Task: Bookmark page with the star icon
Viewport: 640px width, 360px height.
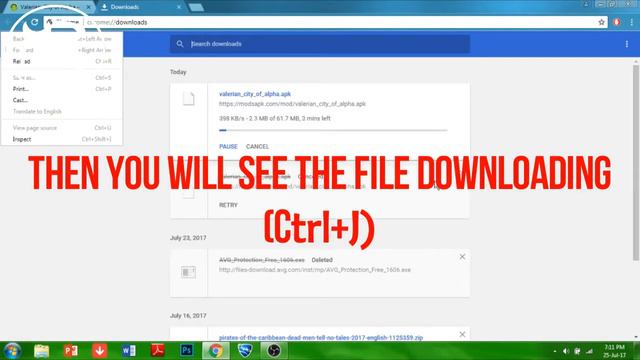Action: coord(601,22)
